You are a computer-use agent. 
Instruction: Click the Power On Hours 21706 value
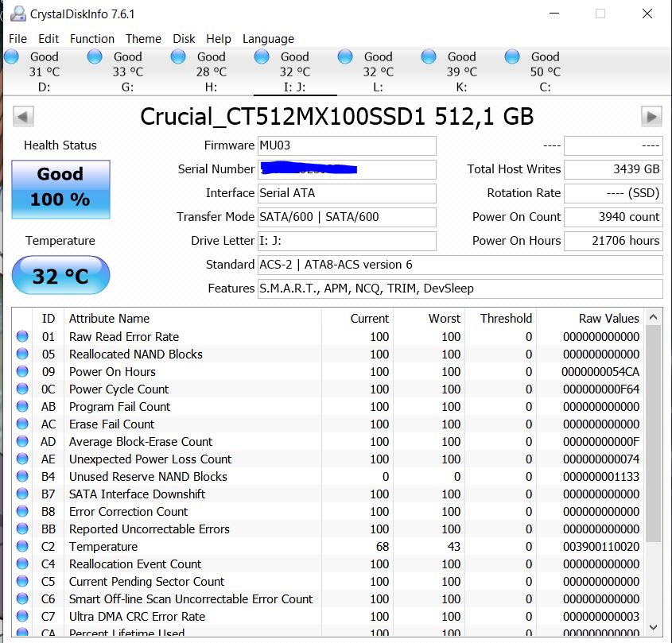613,241
